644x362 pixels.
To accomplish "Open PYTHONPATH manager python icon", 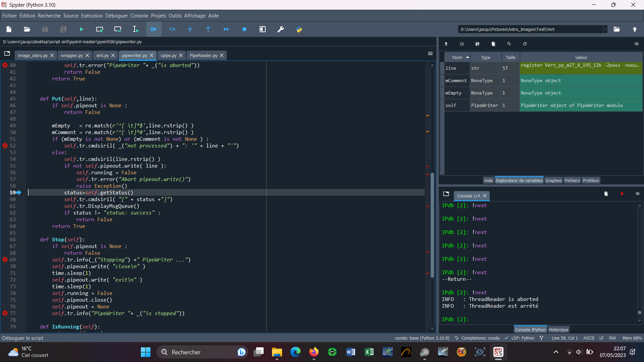I will point(299,29).
